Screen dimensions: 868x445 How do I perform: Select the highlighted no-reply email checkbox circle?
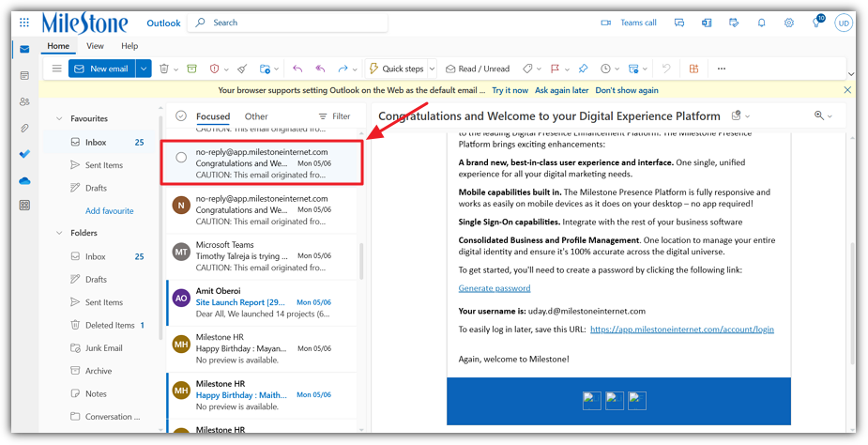(x=181, y=158)
